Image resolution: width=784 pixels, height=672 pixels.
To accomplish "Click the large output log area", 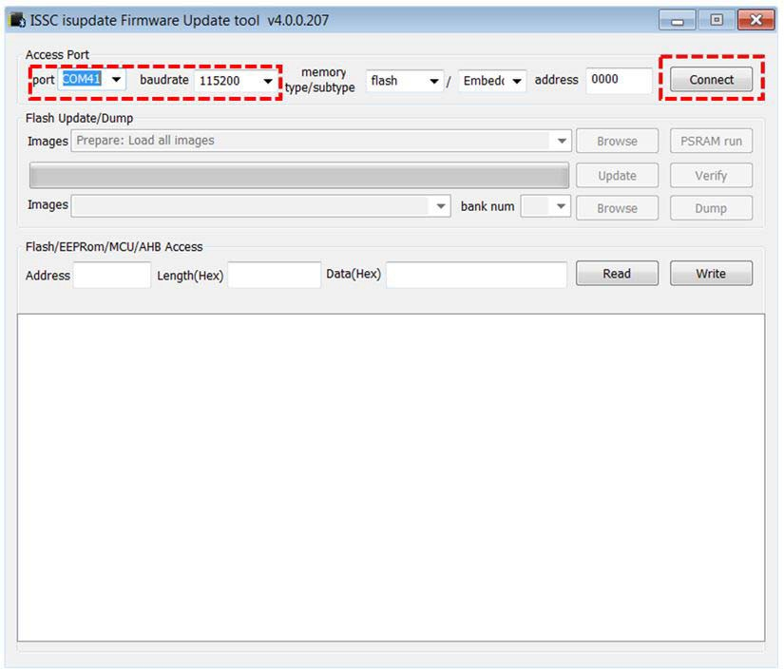I will 391,477.
